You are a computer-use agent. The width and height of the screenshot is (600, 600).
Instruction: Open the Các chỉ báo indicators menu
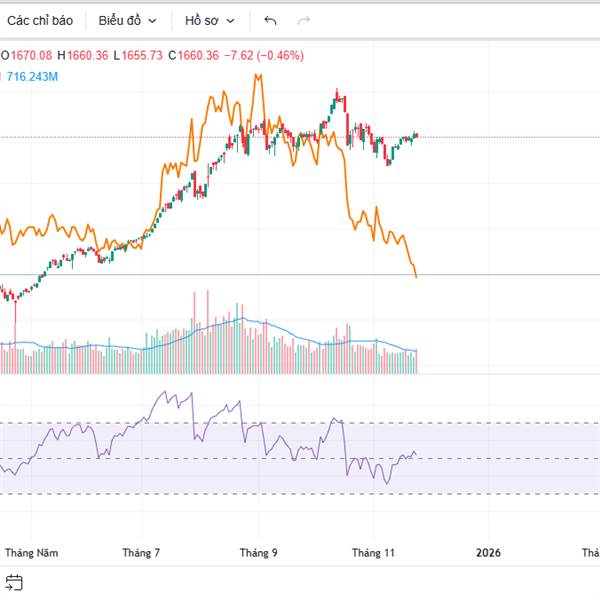[x=40, y=20]
